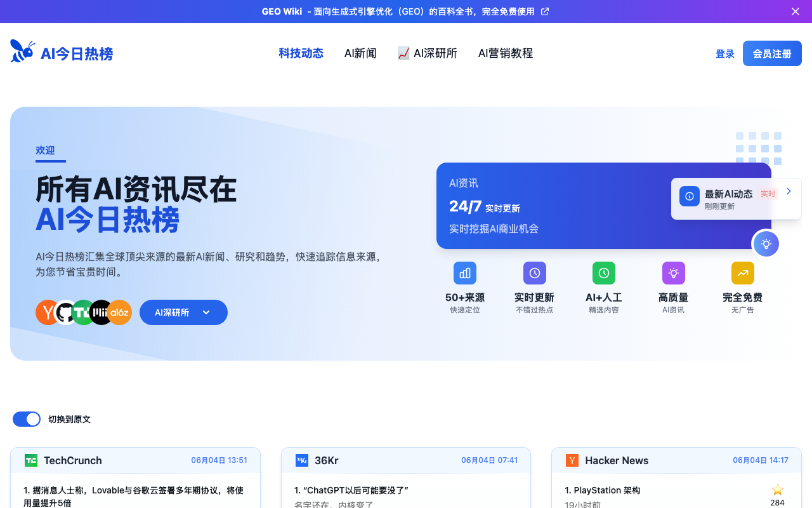Image resolution: width=812 pixels, height=508 pixels.
Task: Click the AI今日热榜 site title
Action: click(77, 54)
